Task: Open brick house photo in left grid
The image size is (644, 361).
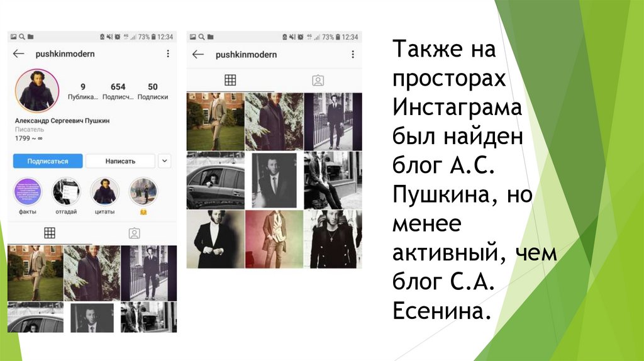Action: [x=35, y=273]
